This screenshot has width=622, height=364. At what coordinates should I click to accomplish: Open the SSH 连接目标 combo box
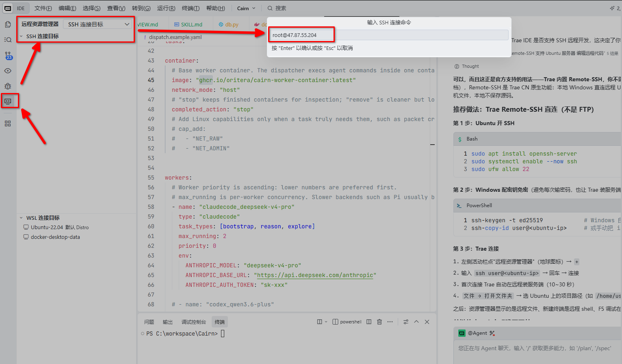pyautogui.click(x=98, y=24)
